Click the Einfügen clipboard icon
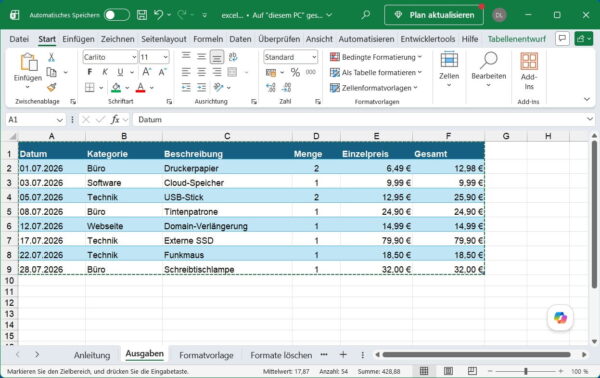This screenshot has width=600, height=378. click(28, 62)
